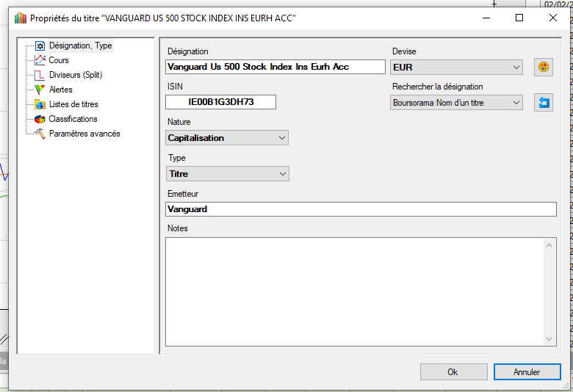Click the Désignation, Type tree icon
The height and width of the screenshot is (392, 573).
40,46
